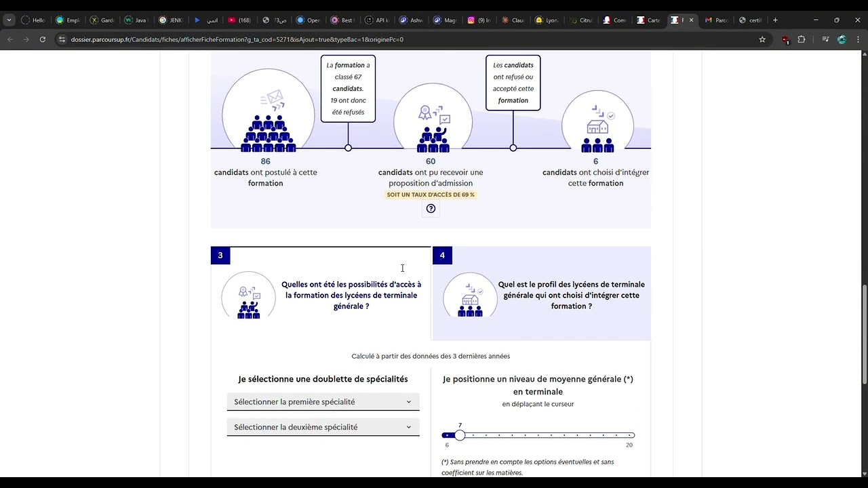Switch to the API k tab

point(377,20)
